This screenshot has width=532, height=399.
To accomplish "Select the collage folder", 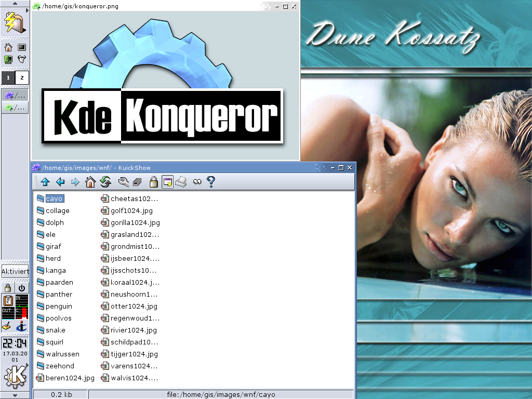I will pos(53,211).
